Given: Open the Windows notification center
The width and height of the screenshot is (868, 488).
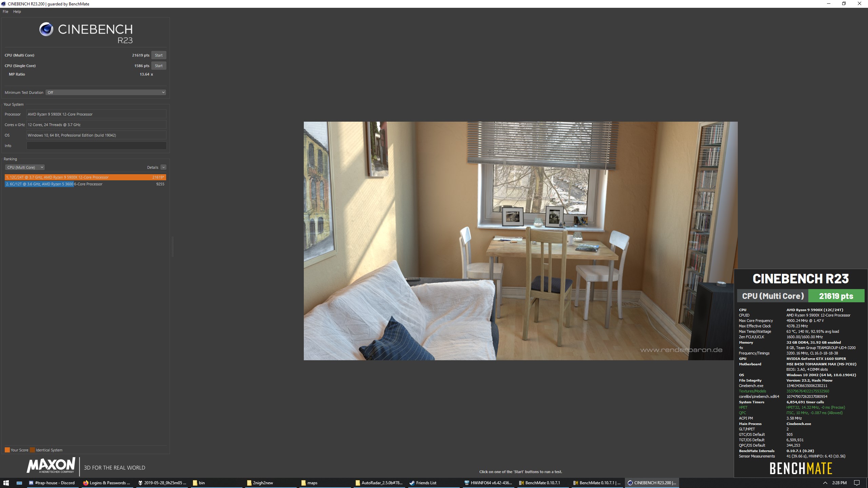Looking at the screenshot, I should 857,483.
